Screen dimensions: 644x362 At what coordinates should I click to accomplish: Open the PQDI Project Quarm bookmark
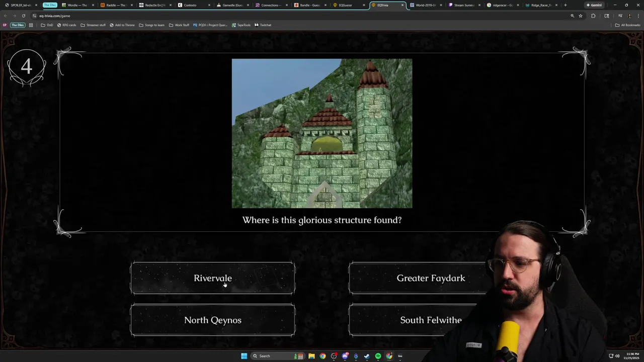[x=210, y=25]
